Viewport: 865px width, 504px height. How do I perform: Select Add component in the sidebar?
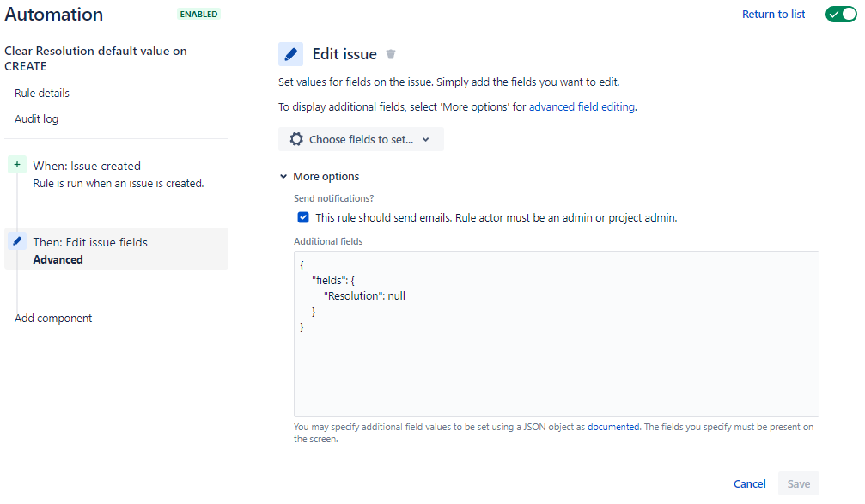pos(52,318)
